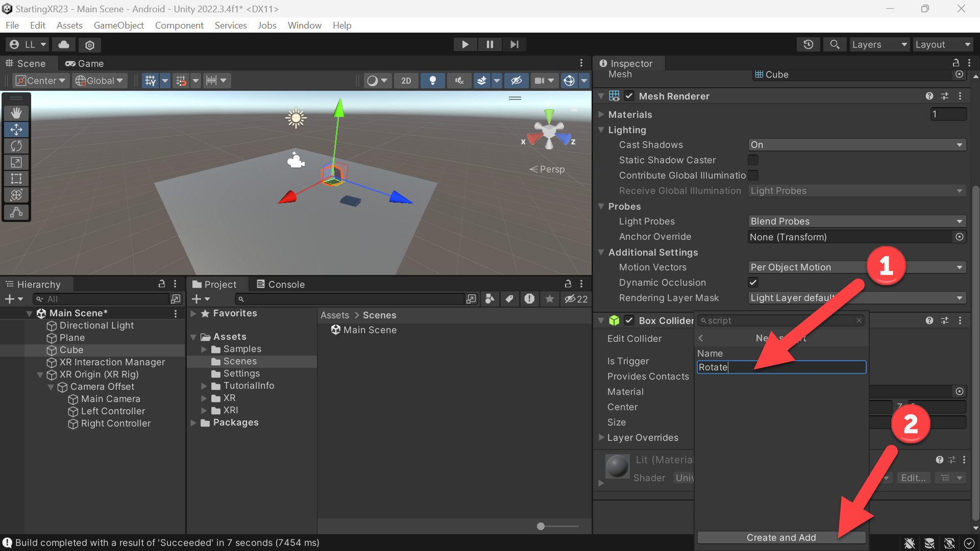Toggle Static Shadow Caster checkbox

coord(753,160)
